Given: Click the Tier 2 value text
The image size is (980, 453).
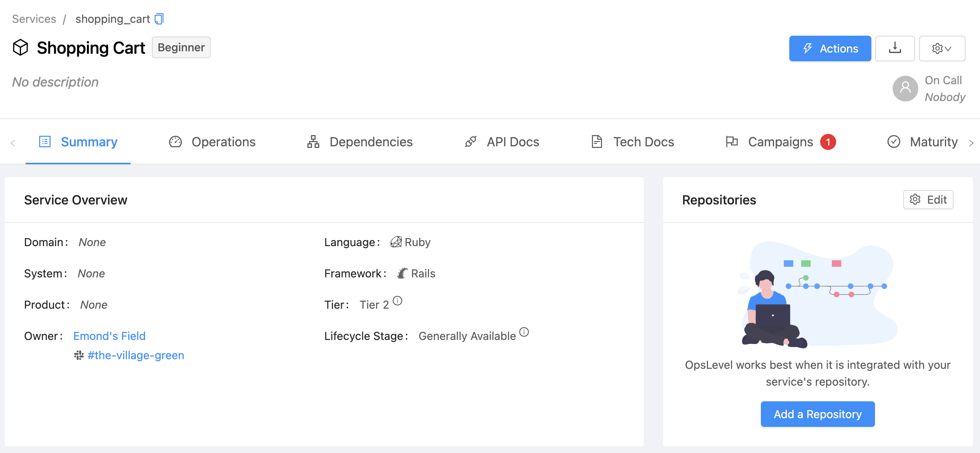Looking at the screenshot, I should [x=374, y=305].
